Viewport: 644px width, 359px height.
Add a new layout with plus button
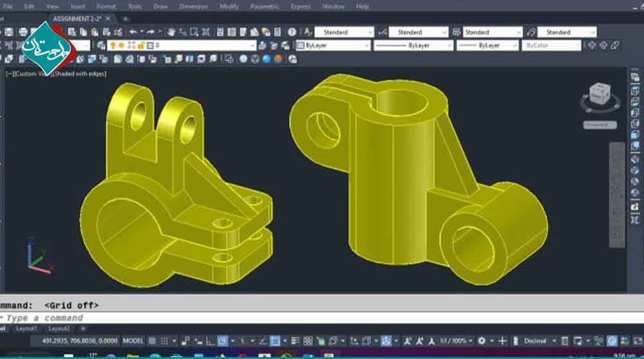[x=83, y=329]
